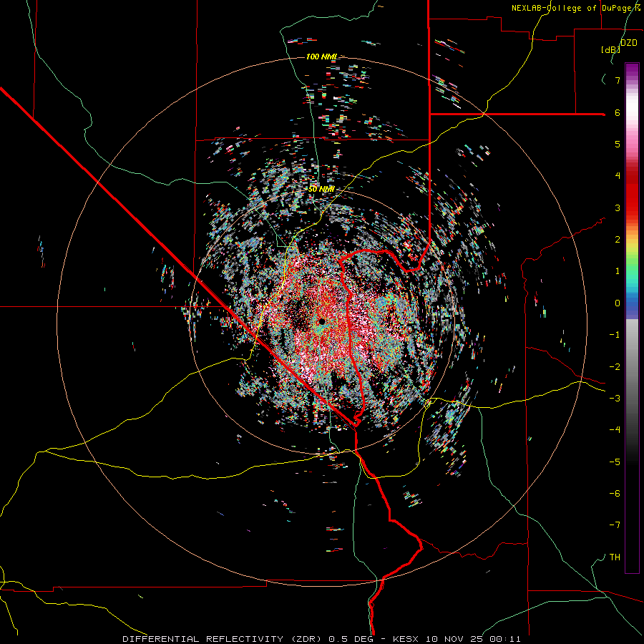Click the black radar site dot at center
This screenshot has width=644, height=644.
click(x=321, y=321)
